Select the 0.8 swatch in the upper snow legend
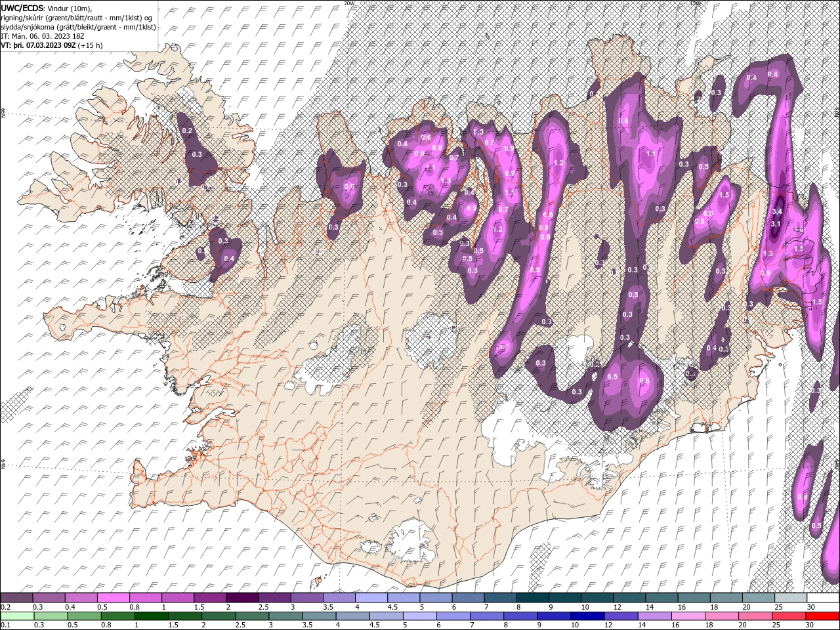The height and width of the screenshot is (630, 840). tap(146, 598)
